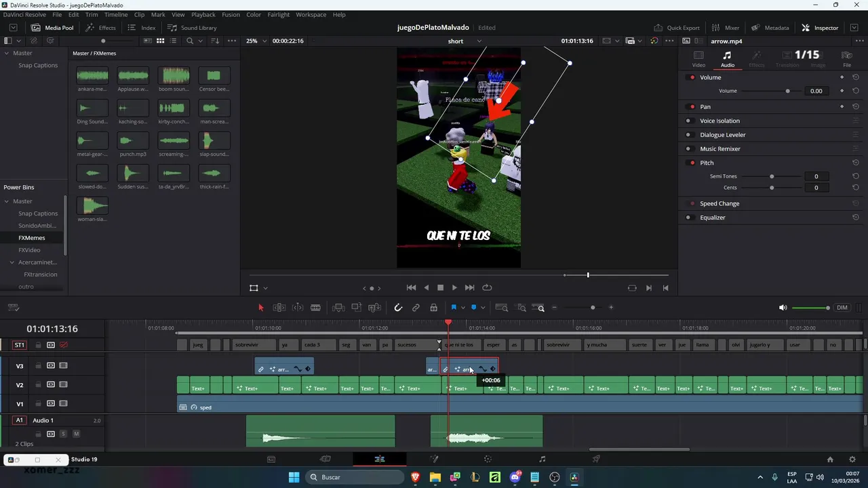Toggle the Mixer panel

pos(726,28)
